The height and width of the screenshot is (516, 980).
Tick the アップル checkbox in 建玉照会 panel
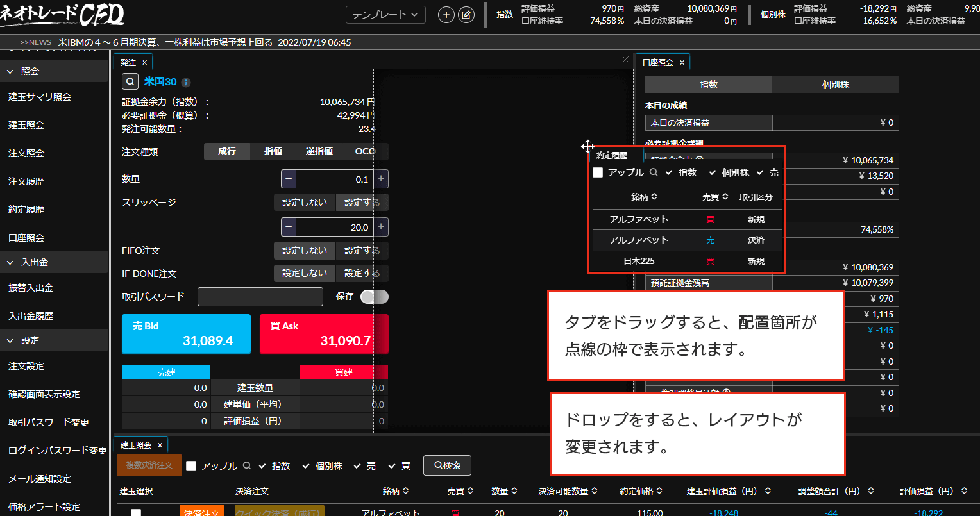pyautogui.click(x=191, y=466)
